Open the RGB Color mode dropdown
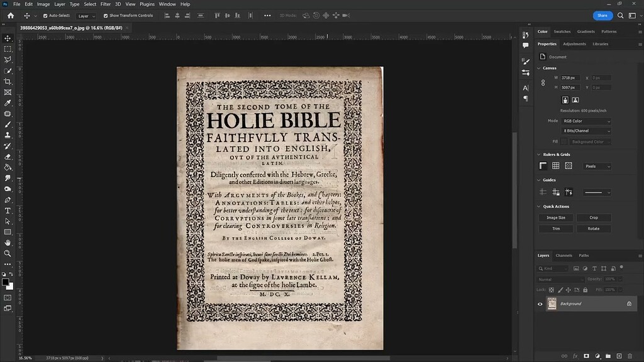Screen dimensions: 644x362 pos(587,121)
